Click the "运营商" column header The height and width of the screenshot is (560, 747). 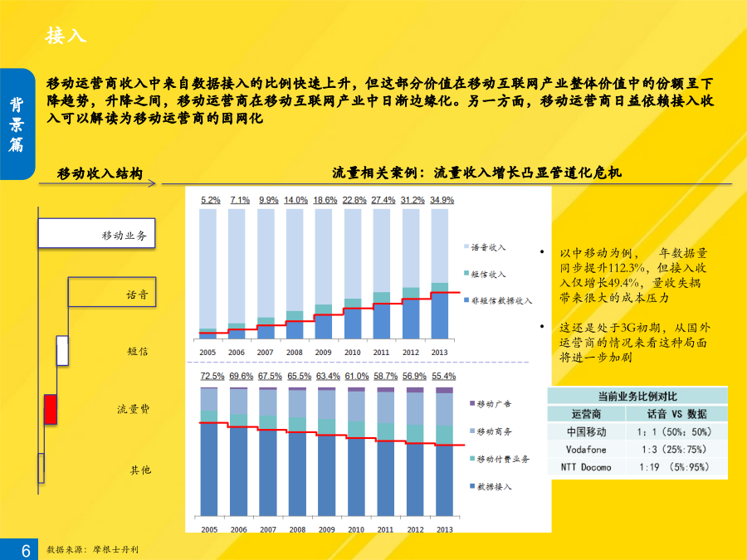587,414
